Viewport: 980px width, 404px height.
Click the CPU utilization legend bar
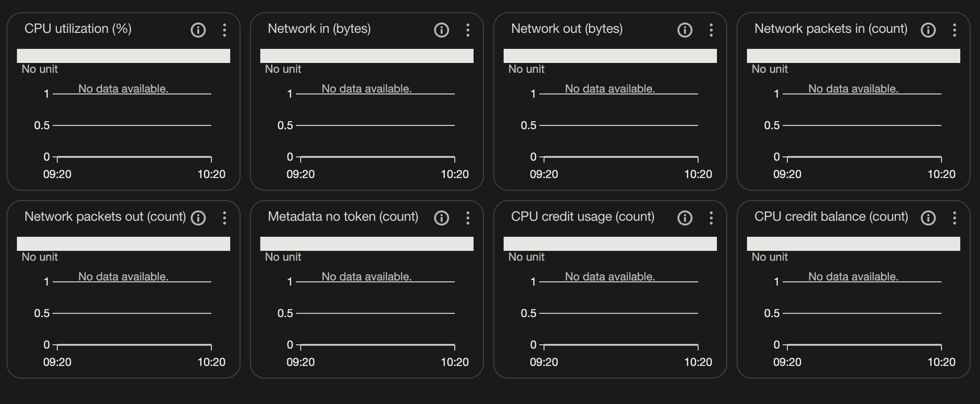pos(124,56)
